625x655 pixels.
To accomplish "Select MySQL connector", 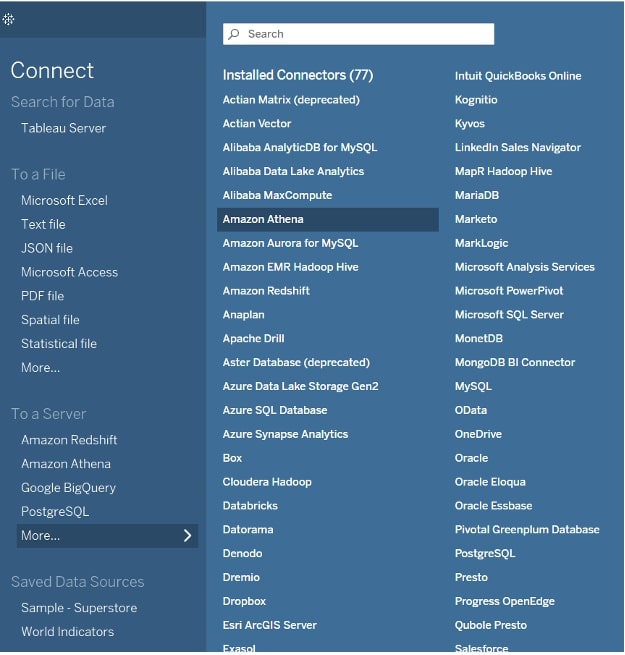I will tap(473, 386).
